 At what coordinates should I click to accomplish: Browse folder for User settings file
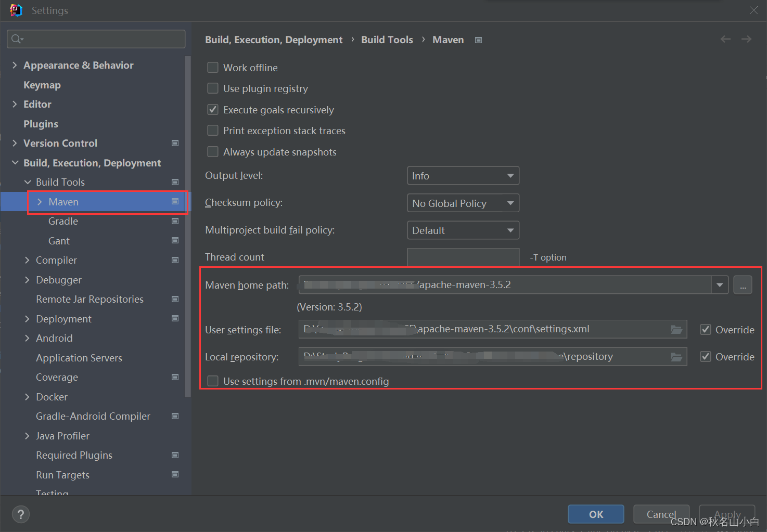point(676,329)
